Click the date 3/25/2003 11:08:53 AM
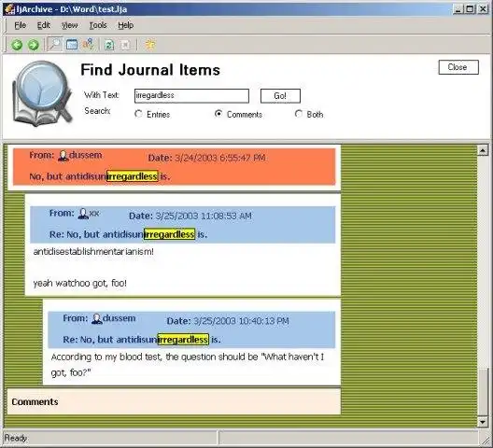493x448 pixels. coord(204,216)
